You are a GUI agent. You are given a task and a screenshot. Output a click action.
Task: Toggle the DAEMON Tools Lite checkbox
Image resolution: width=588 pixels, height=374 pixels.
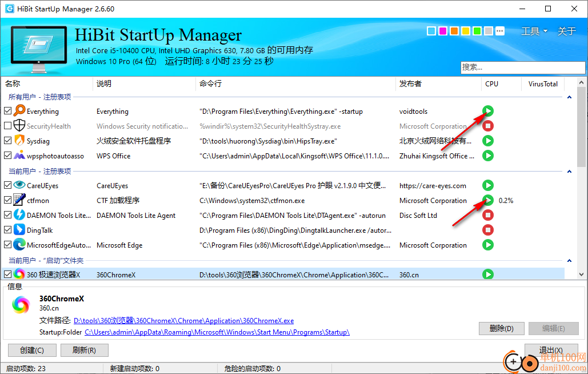[x=7, y=215]
